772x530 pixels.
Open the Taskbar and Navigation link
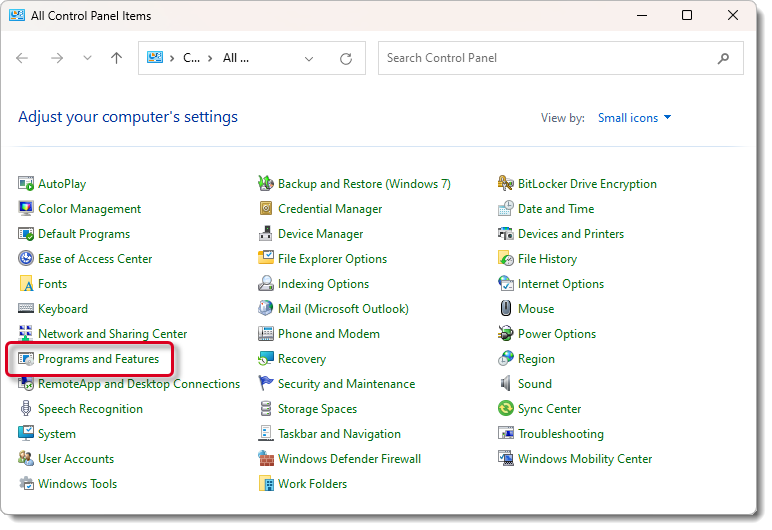[339, 434]
